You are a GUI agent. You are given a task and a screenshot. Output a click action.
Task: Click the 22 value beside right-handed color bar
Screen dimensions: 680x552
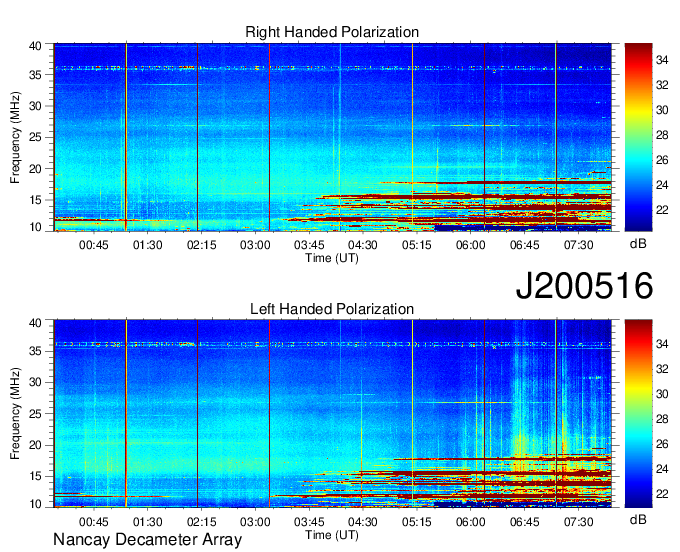pyautogui.click(x=662, y=210)
